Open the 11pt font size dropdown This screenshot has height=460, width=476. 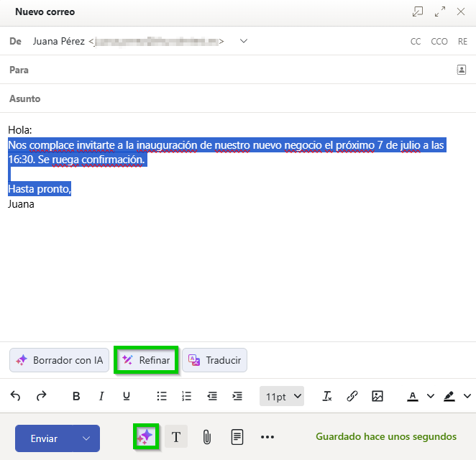click(284, 396)
